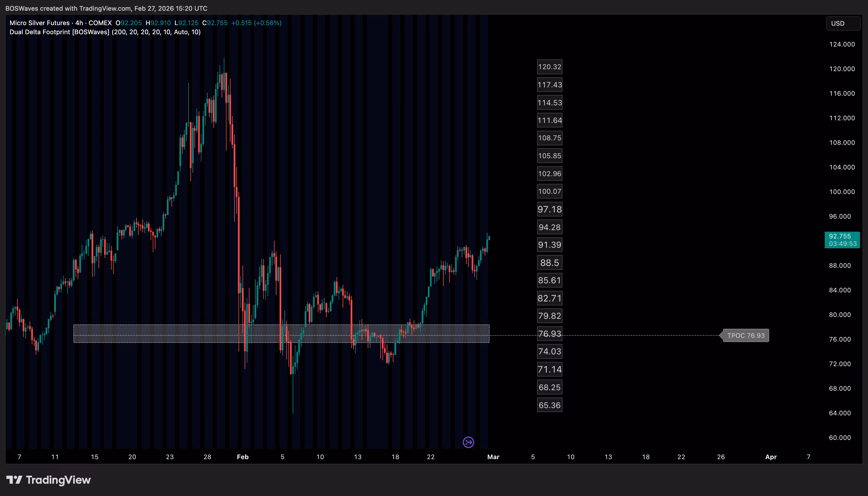Click the Dual Delta Footprint indicator title
The image size is (868, 496).
60,32
